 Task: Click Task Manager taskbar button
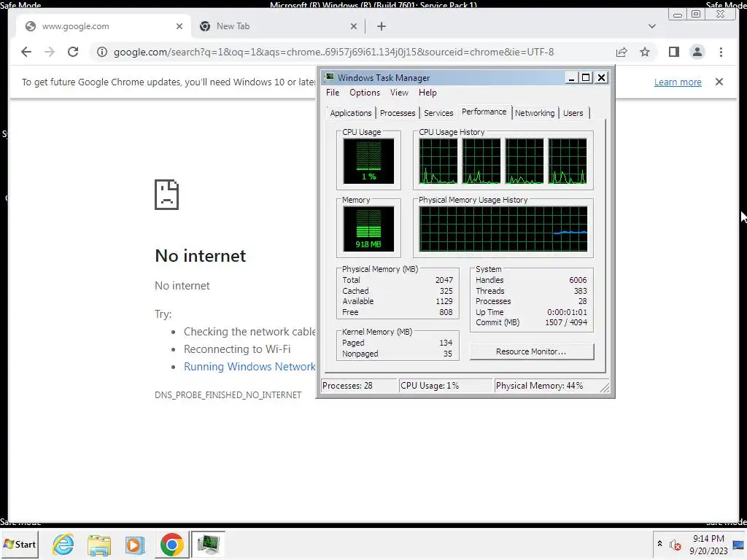click(x=208, y=544)
